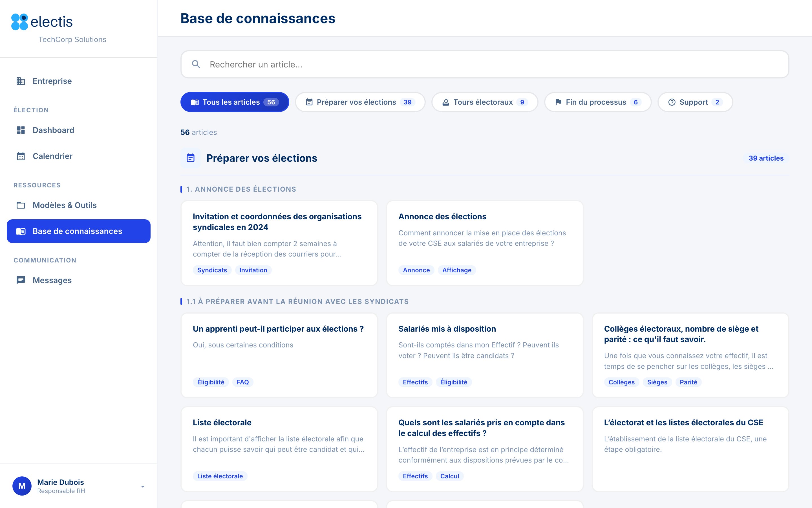The width and height of the screenshot is (812, 508).
Task: Expand the Marie Dubois user menu arrow
Action: pyautogui.click(x=143, y=487)
